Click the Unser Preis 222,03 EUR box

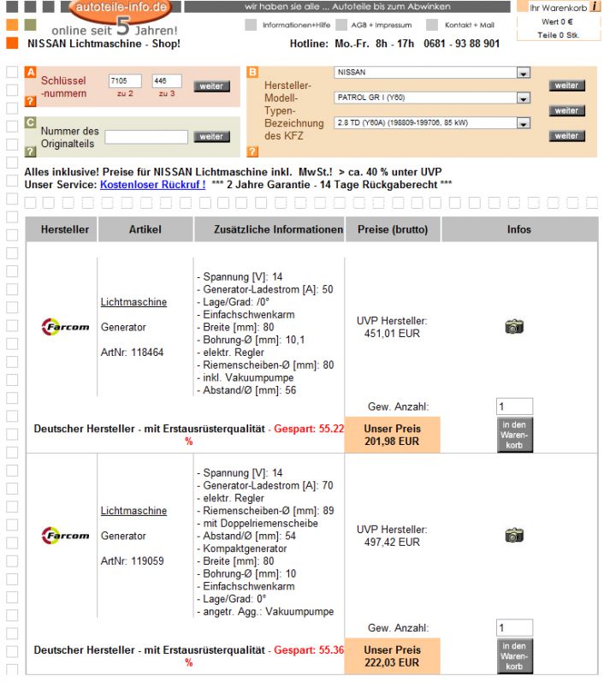pyautogui.click(x=392, y=656)
